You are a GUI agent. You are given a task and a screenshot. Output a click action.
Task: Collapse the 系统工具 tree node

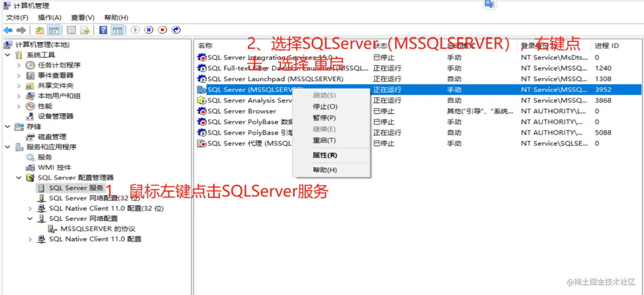point(8,55)
